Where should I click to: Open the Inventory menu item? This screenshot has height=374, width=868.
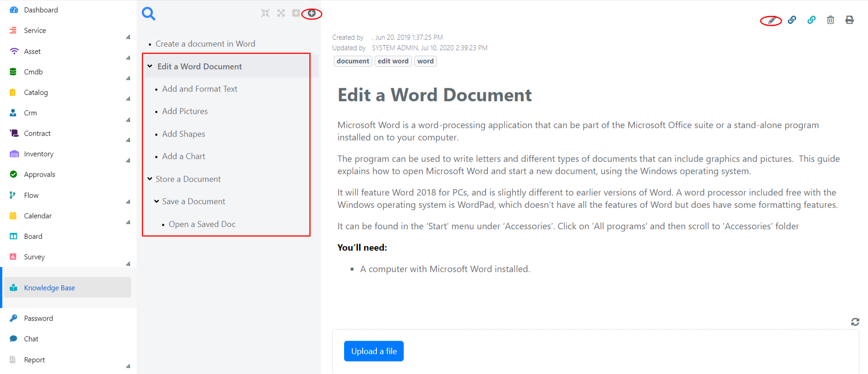coord(39,154)
